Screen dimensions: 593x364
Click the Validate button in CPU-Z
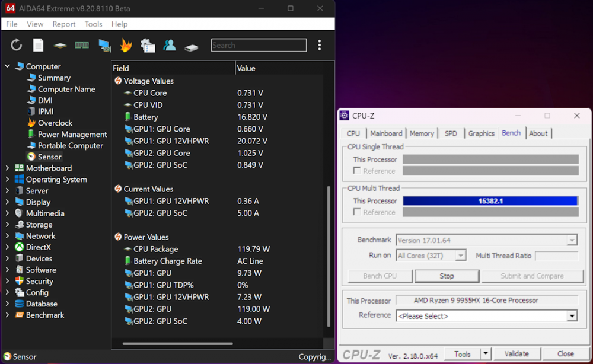(x=517, y=354)
